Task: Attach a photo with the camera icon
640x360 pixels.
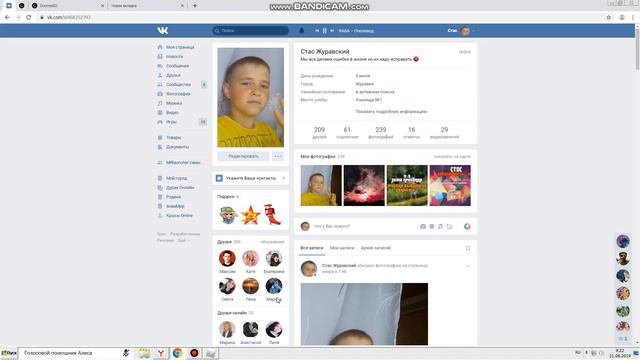Action: click(423, 226)
